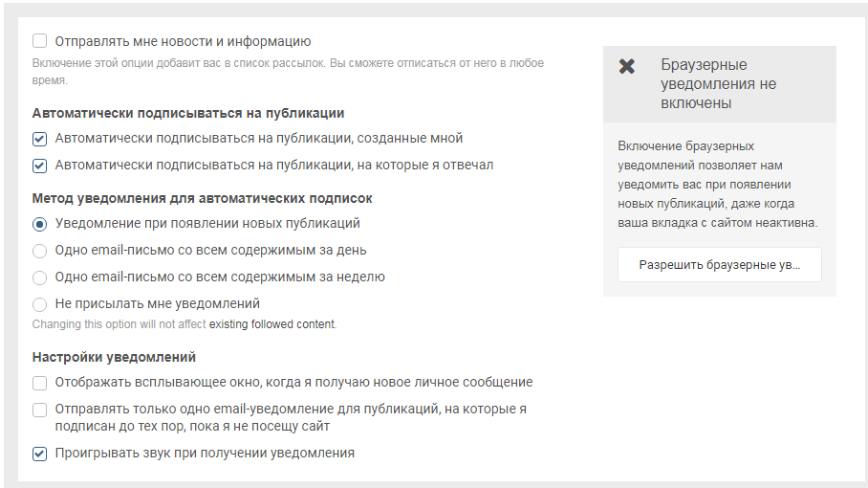Choose 'Одно email-письмо за день' radio option

39,251
